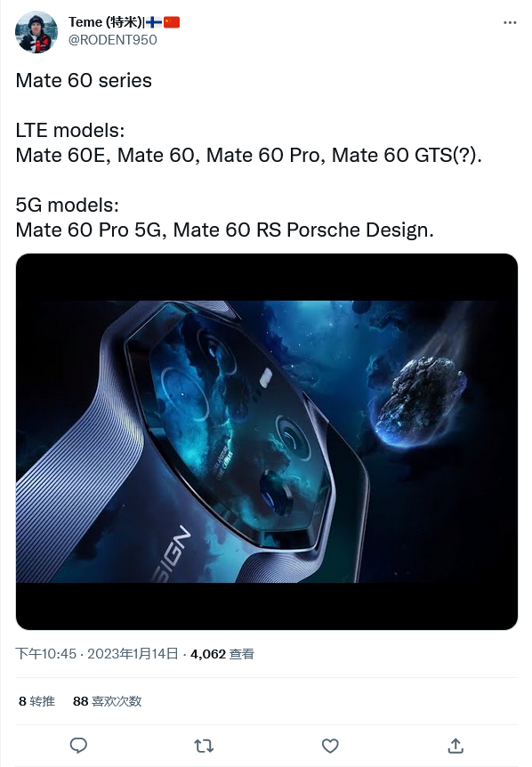Click the "LTE models:" text line
532x767 pixels.
70,131
